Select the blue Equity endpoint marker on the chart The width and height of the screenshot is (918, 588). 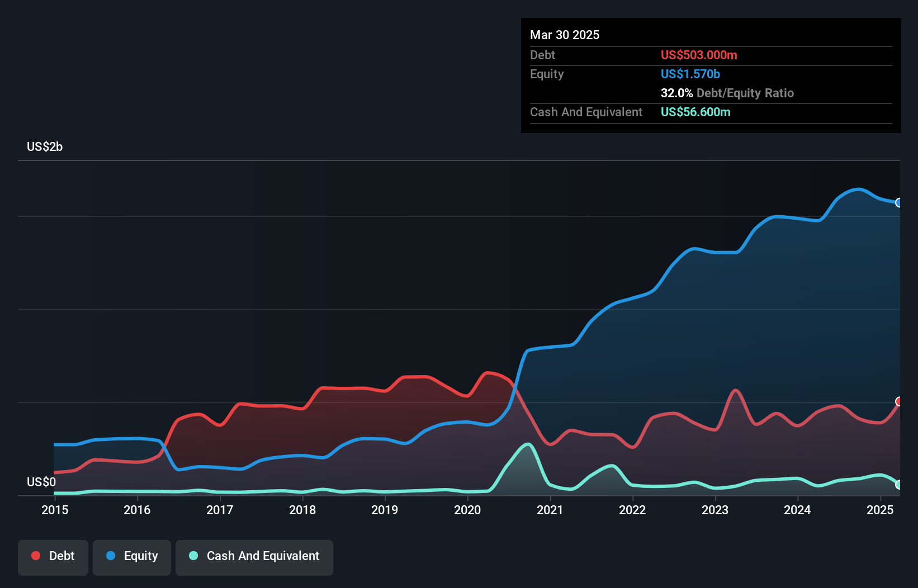click(899, 203)
